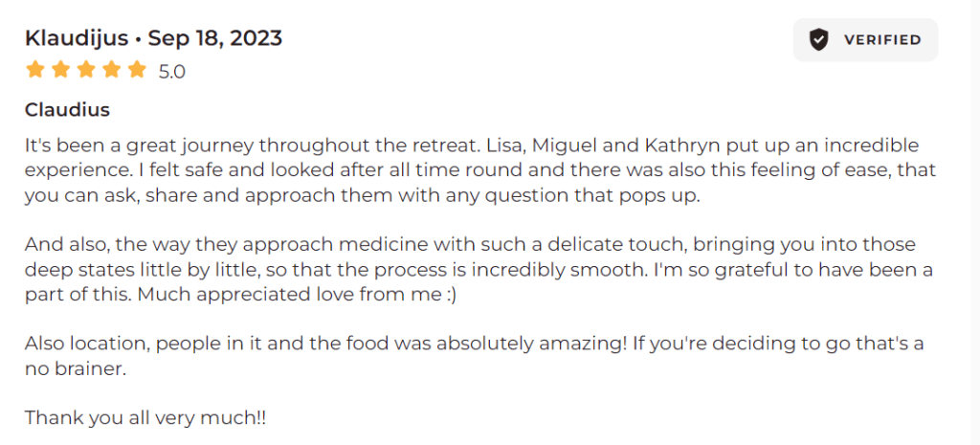Click the fifth rating star
The image size is (980, 445).
coord(137,70)
